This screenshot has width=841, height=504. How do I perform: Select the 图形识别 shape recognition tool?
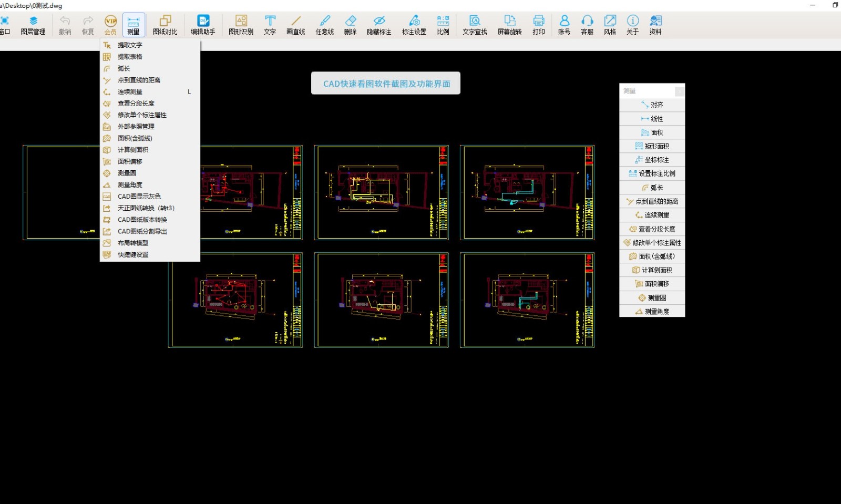point(241,25)
